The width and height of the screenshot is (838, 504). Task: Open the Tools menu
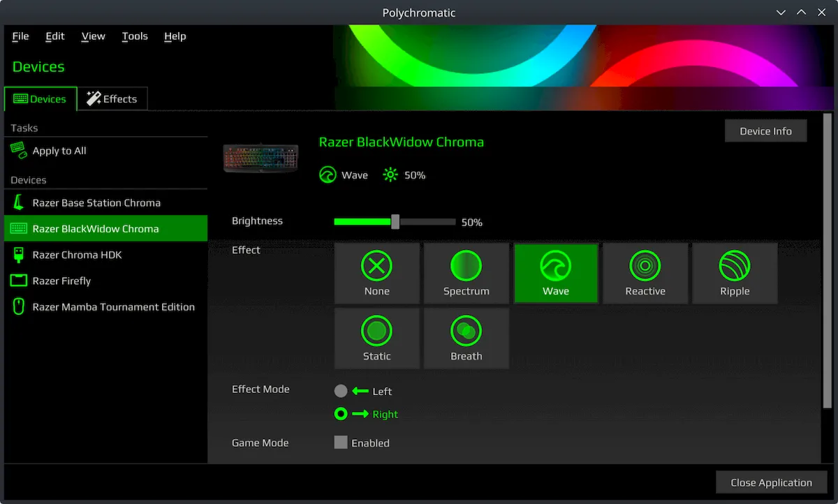(x=135, y=36)
